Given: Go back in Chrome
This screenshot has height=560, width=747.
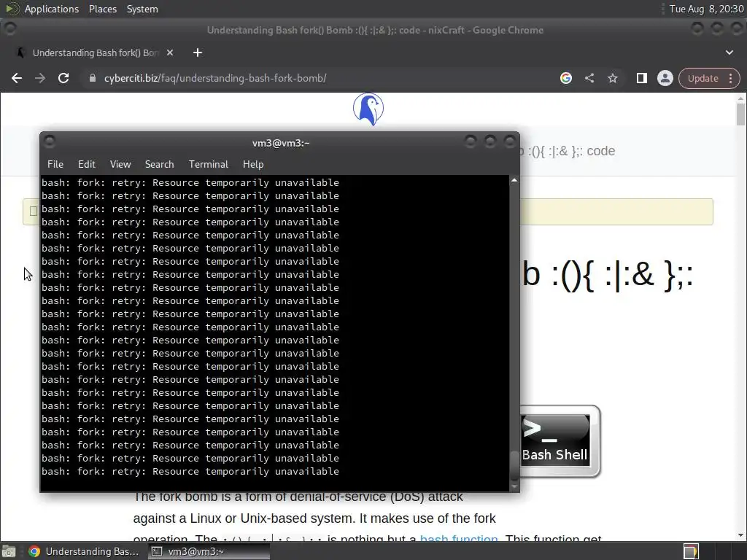Looking at the screenshot, I should [17, 78].
